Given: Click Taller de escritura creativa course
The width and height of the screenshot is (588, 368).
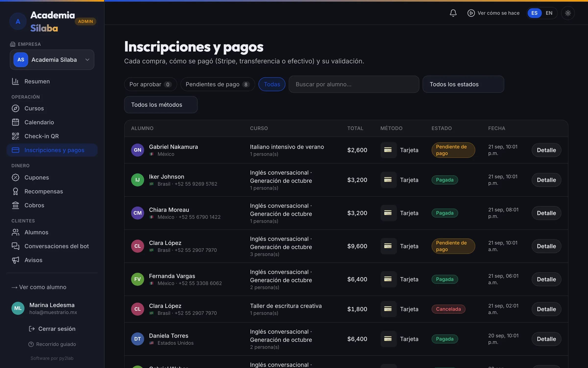Looking at the screenshot, I should coord(286,306).
